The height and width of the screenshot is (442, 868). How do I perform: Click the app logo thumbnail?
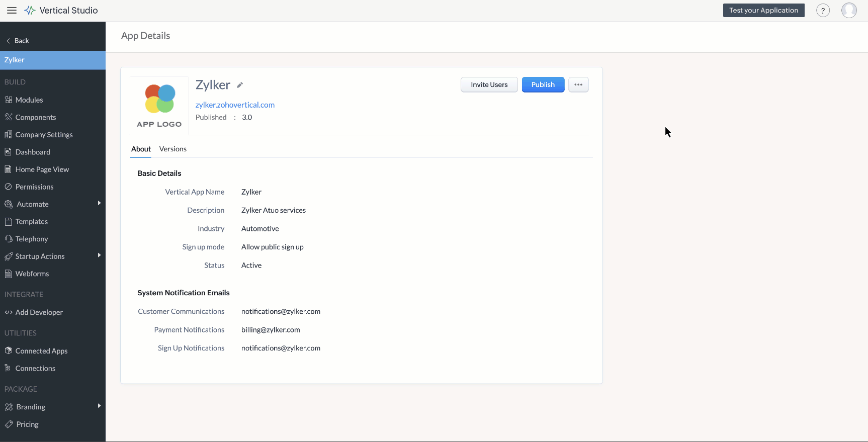pyautogui.click(x=159, y=106)
